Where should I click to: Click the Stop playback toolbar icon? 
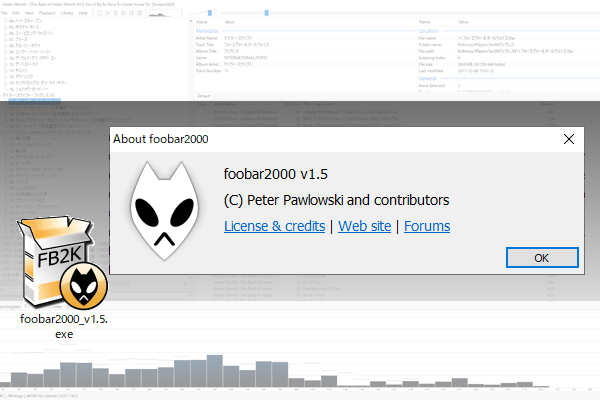tap(99, 13)
